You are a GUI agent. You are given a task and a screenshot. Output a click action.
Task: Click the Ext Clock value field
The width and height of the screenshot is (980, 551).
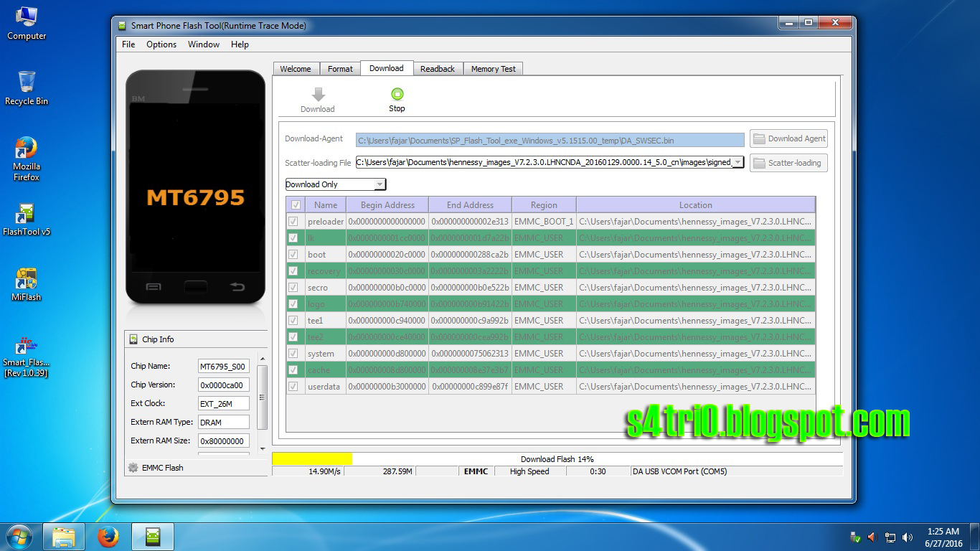(224, 403)
